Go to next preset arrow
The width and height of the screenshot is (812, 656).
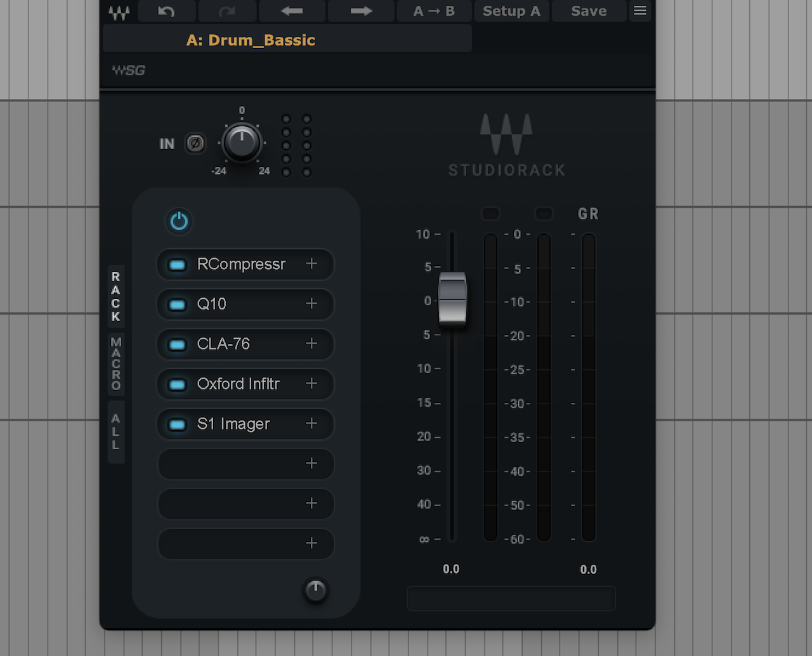tap(361, 11)
